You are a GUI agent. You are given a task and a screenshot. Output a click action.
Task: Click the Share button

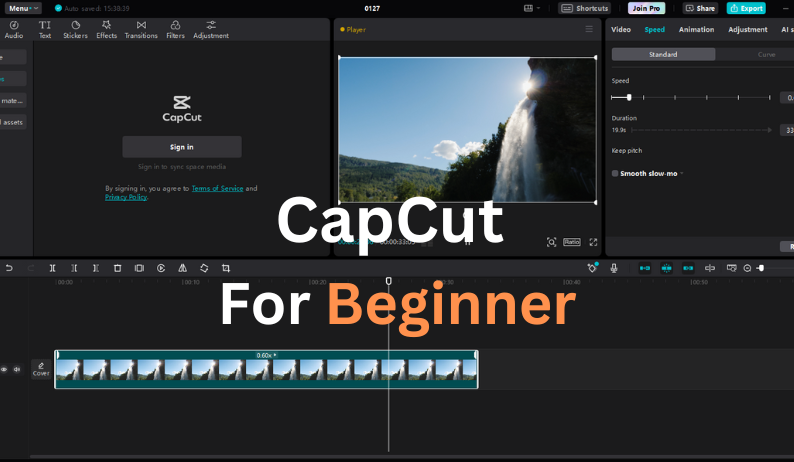point(700,8)
